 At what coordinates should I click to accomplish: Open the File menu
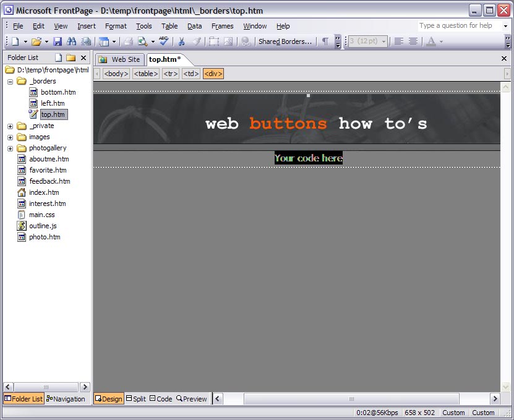pyautogui.click(x=18, y=26)
